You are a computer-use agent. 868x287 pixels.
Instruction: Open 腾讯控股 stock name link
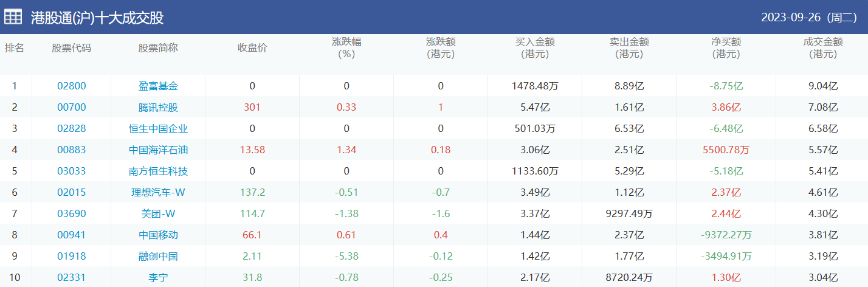click(x=158, y=108)
